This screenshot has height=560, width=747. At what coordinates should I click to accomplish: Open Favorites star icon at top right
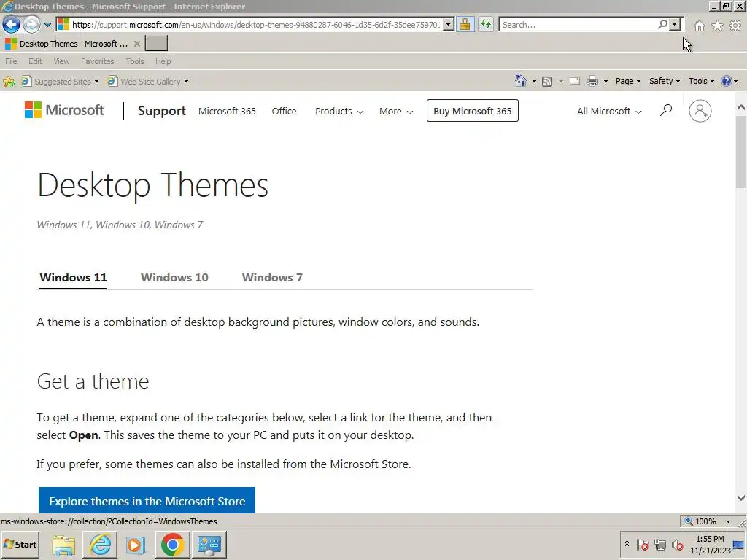(717, 26)
